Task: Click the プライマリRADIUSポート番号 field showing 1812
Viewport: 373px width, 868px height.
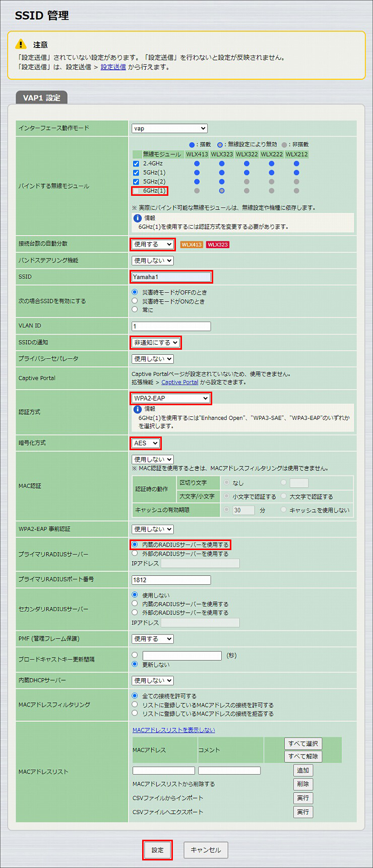Action: [x=171, y=580]
